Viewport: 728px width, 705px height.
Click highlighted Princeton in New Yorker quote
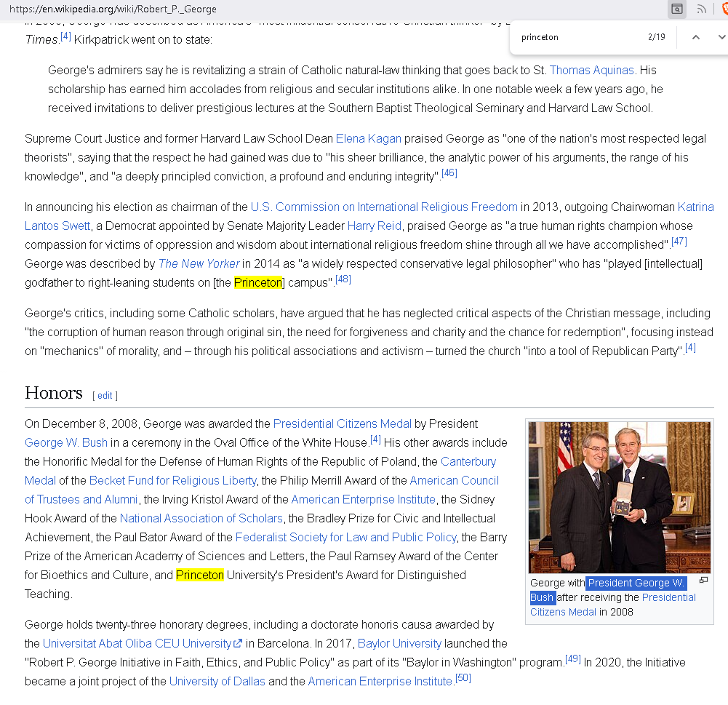pos(258,282)
